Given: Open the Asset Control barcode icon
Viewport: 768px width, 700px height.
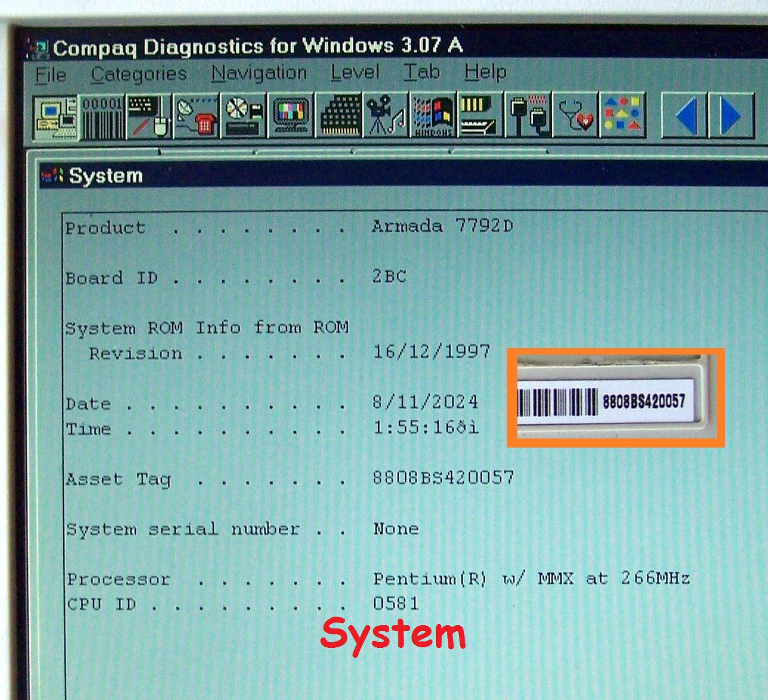Looking at the screenshot, I should coord(102,116).
